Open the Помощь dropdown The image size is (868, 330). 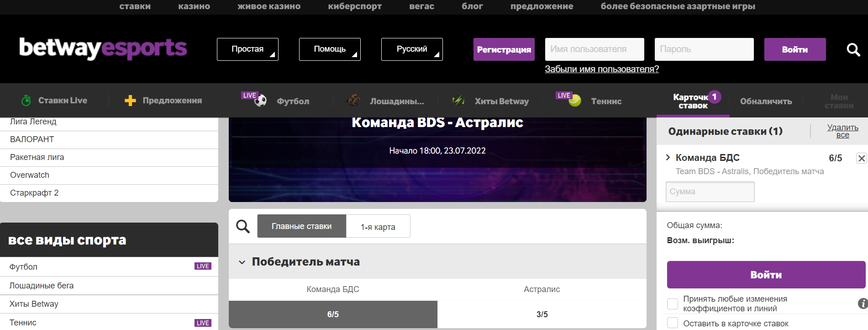[x=330, y=49]
